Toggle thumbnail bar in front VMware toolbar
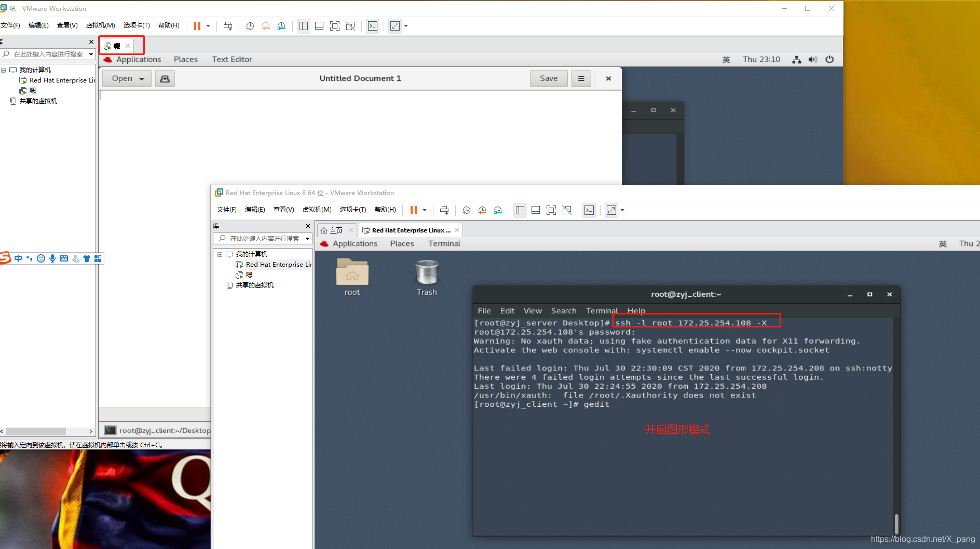Image resolution: width=980 pixels, height=549 pixels. 536,210
